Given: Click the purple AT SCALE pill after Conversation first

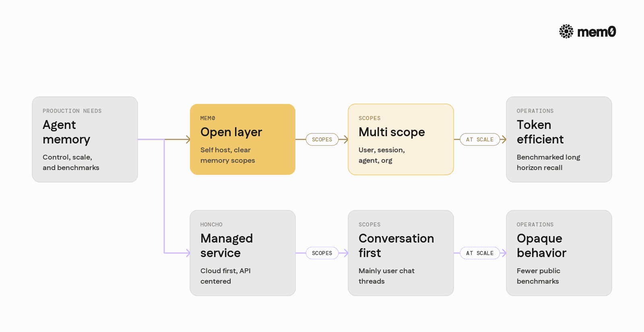Looking at the screenshot, I should [x=480, y=253].
